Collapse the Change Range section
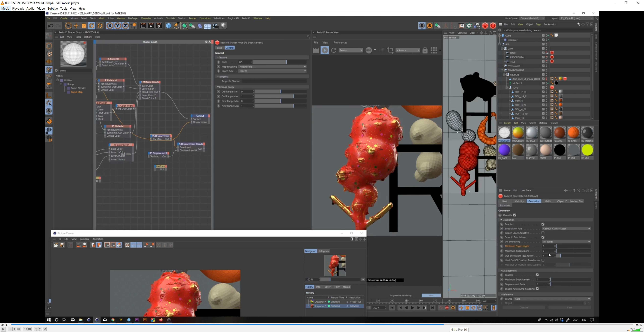644x332 pixels. (x=218, y=87)
